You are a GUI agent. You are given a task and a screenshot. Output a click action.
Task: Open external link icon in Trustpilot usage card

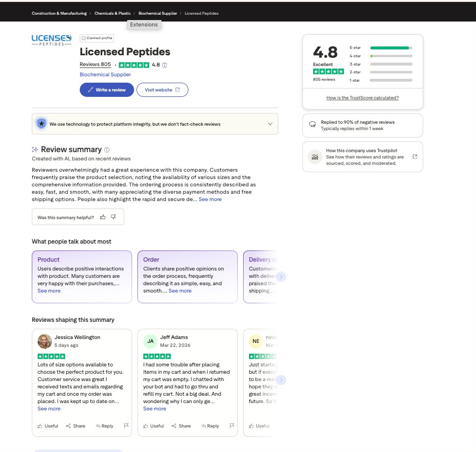click(x=415, y=157)
